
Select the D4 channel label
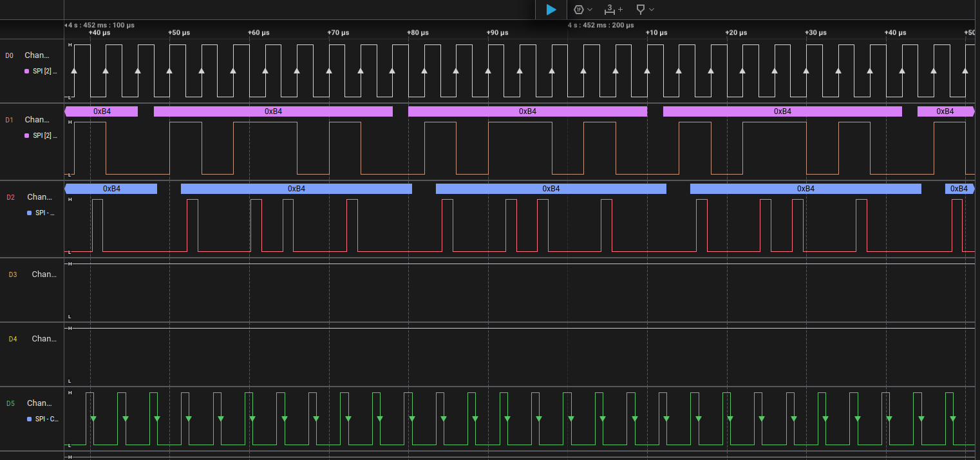13,339
